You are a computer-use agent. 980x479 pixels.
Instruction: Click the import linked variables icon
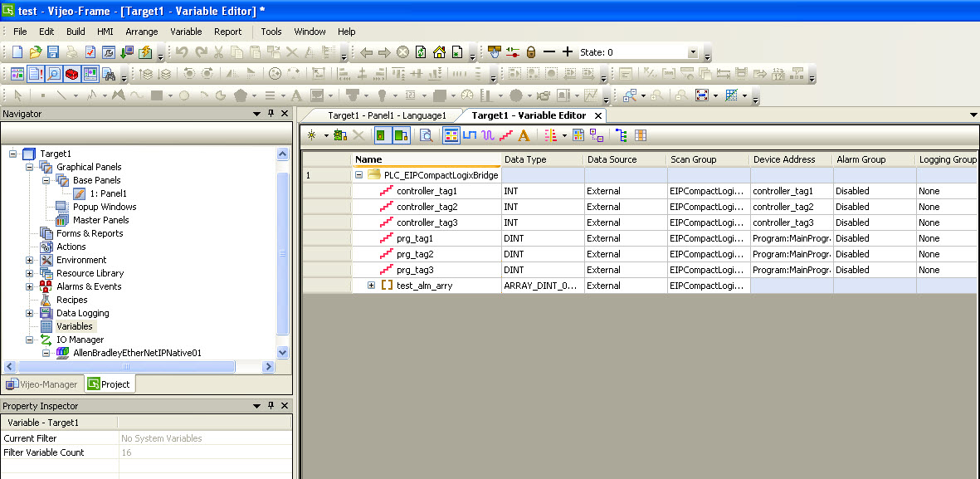click(340, 135)
